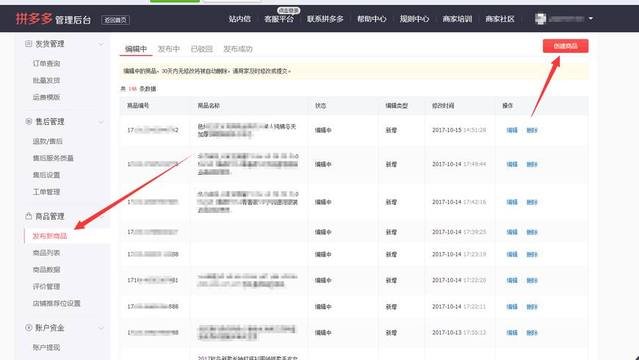Collapse the 账户资金 section chevron
Viewport: 639px width, 360px height.
[101, 328]
